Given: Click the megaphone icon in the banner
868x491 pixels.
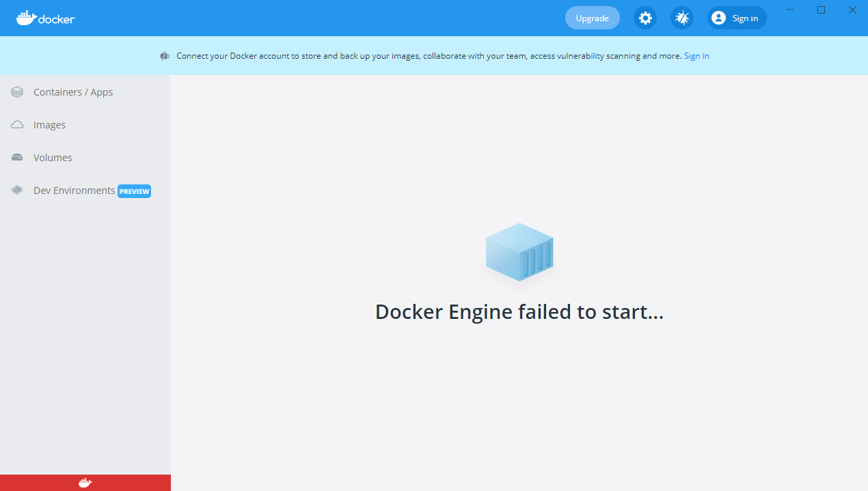Looking at the screenshot, I should pyautogui.click(x=165, y=55).
